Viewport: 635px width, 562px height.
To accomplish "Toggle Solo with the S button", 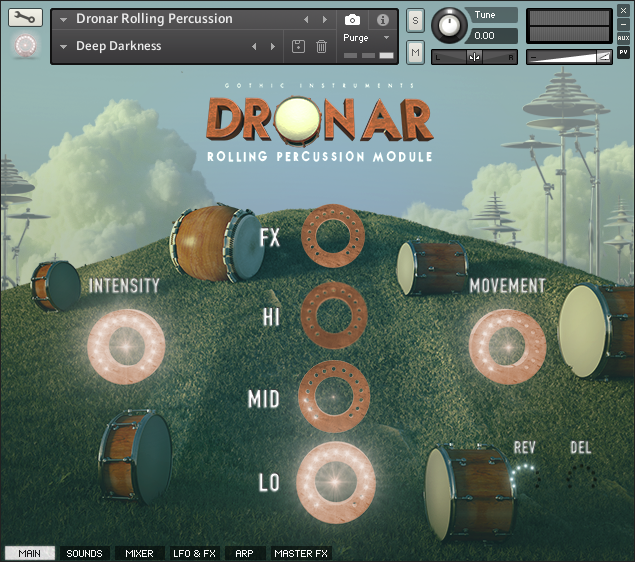I will point(415,20).
